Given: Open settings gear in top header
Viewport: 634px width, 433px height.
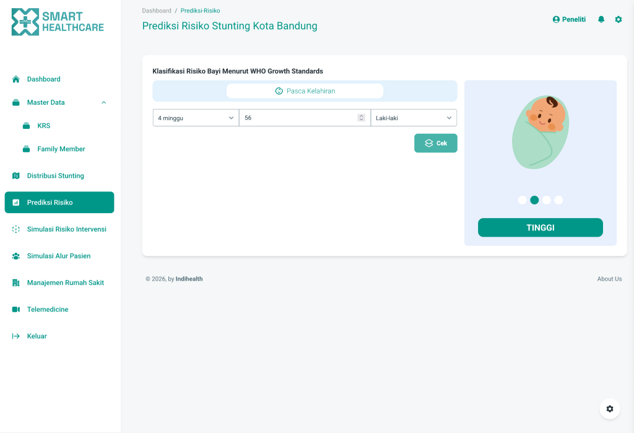Looking at the screenshot, I should [618, 19].
